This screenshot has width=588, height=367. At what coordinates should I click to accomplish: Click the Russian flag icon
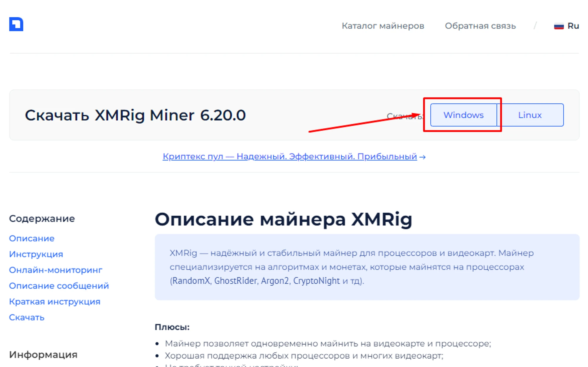[x=559, y=26]
